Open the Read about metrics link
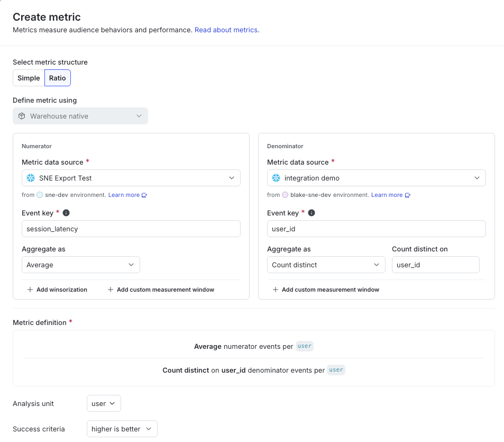 coord(226,30)
